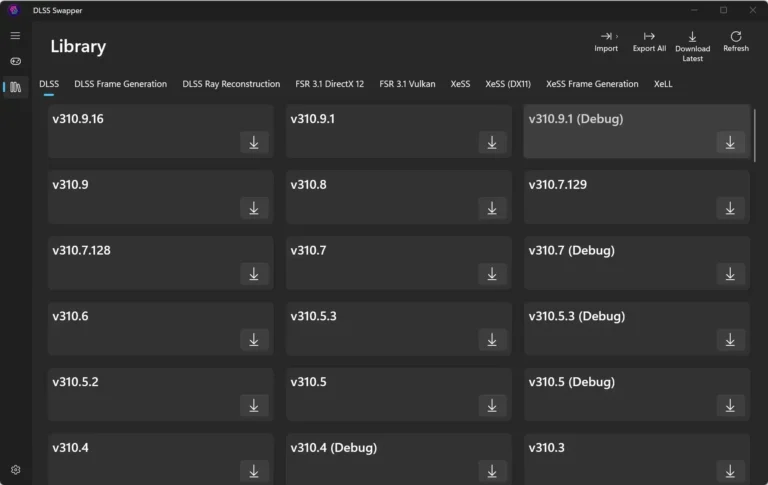Download DLSS v310.5.3
The width and height of the screenshot is (768, 485).
pos(492,340)
